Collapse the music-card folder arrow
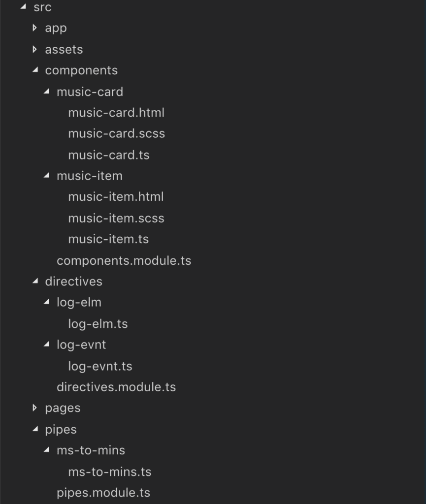The height and width of the screenshot is (504, 426). pyautogui.click(x=47, y=92)
